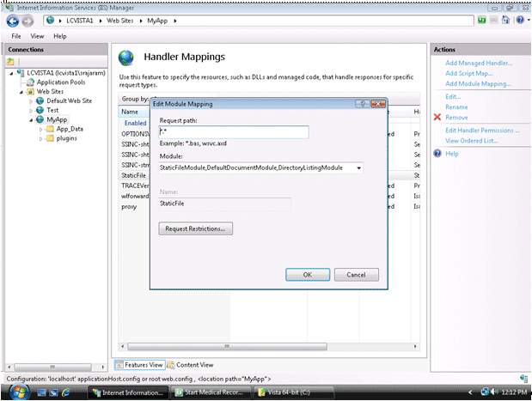The image size is (532, 401).
Task: Click the red Remove X icon
Action: coord(437,117)
